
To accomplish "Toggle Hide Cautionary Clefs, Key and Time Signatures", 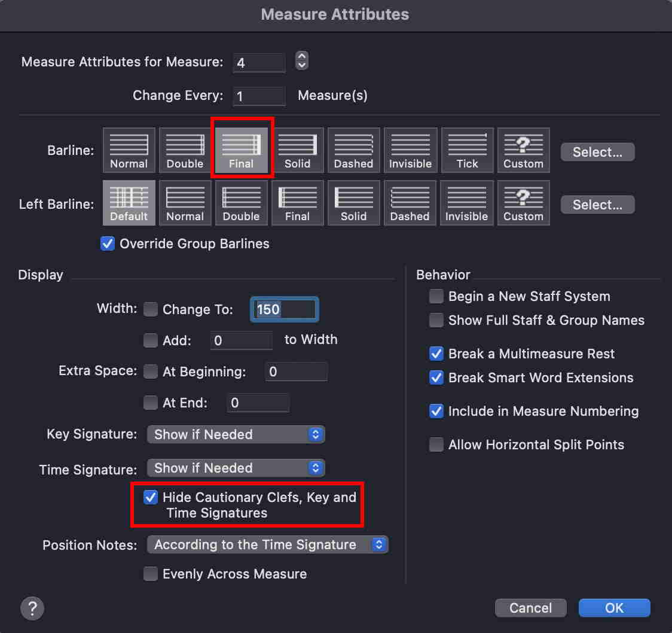I will pyautogui.click(x=151, y=498).
